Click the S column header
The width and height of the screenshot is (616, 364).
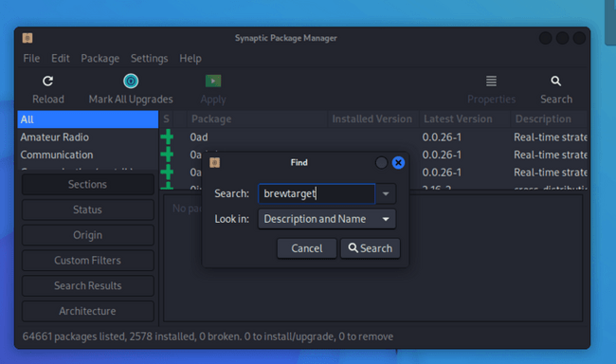pyautogui.click(x=166, y=118)
